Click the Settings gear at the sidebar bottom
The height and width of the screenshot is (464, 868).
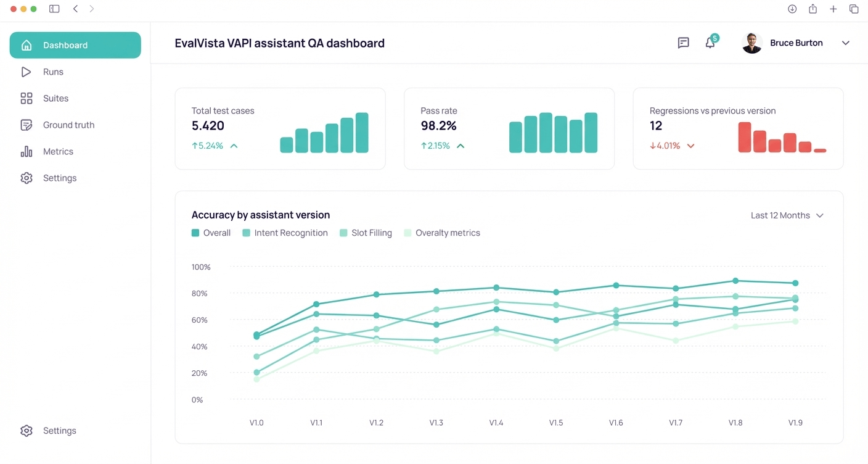[26, 430]
